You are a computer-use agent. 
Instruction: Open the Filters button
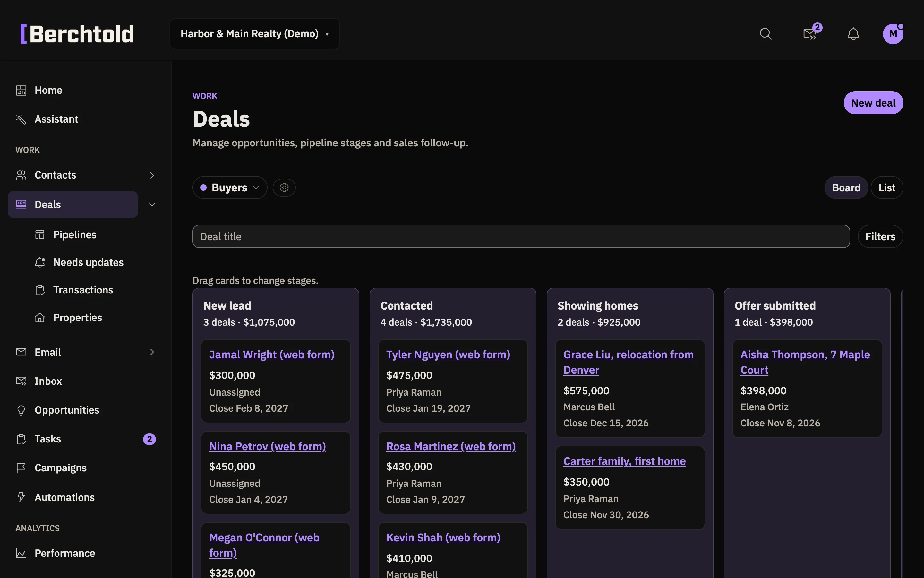pos(880,237)
